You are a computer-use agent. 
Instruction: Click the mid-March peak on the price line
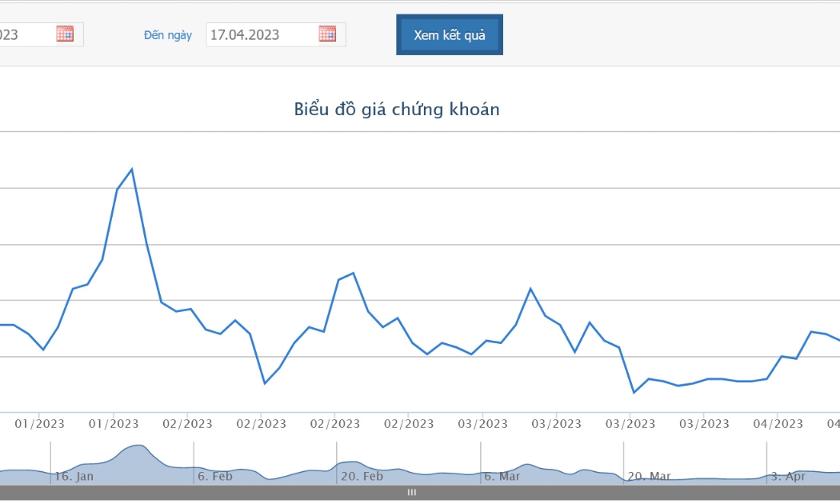tap(530, 290)
